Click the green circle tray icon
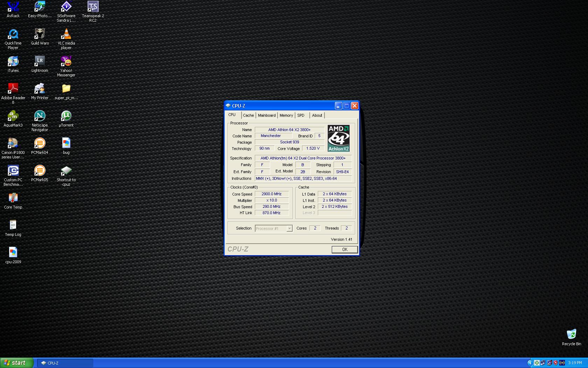This screenshot has width=588, height=368. point(537,363)
